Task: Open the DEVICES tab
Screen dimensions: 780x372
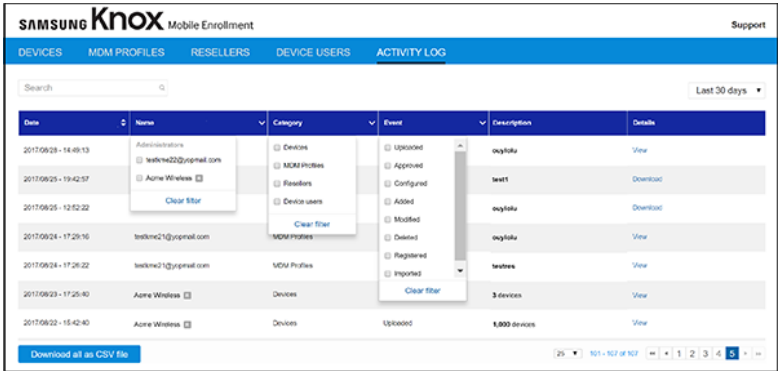Action: click(x=40, y=52)
